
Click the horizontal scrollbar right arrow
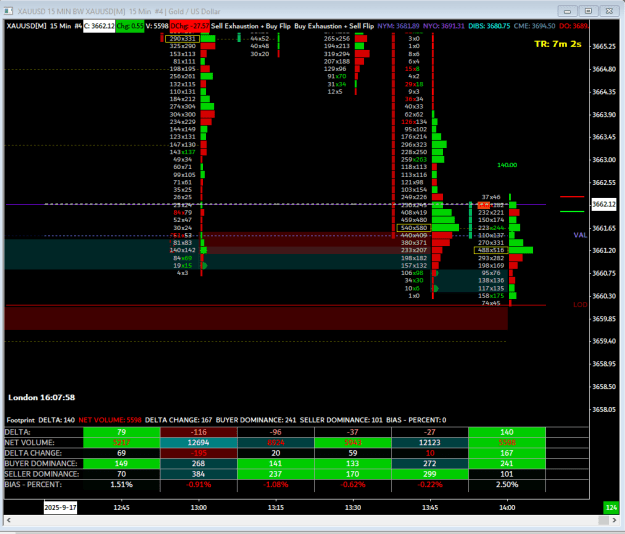(614, 520)
